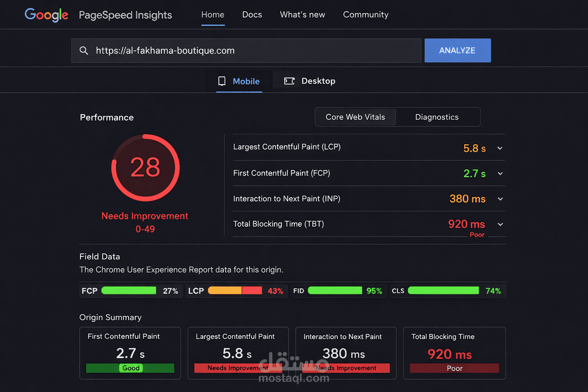Click the 27% FCP percentage
The width and height of the screenshot is (588, 392).
170,291
